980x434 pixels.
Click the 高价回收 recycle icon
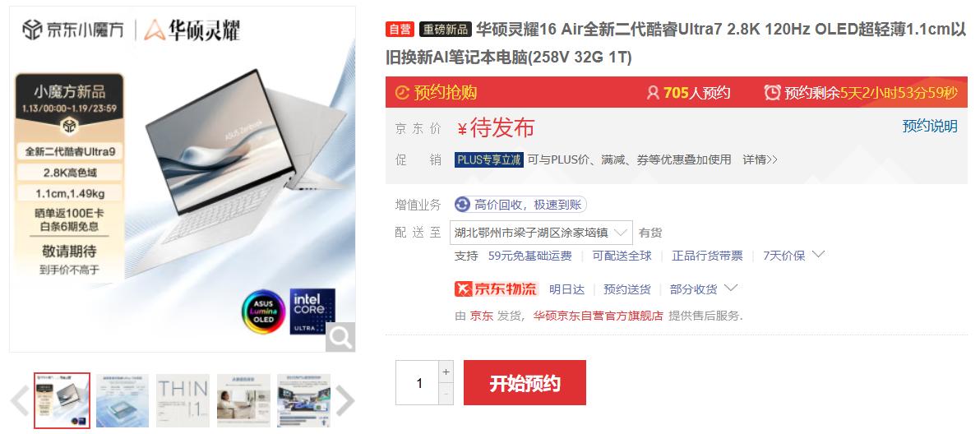tap(462, 204)
